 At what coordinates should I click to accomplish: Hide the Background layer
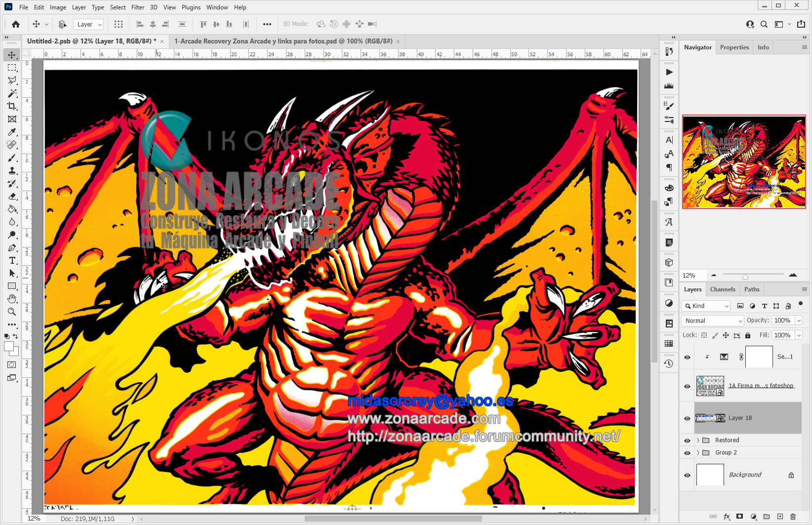pyautogui.click(x=687, y=475)
